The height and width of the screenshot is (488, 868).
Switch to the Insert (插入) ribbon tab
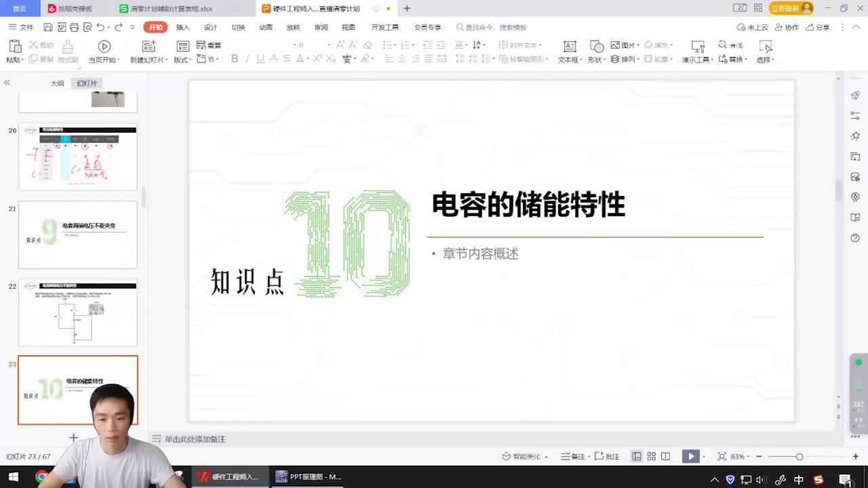click(x=183, y=27)
